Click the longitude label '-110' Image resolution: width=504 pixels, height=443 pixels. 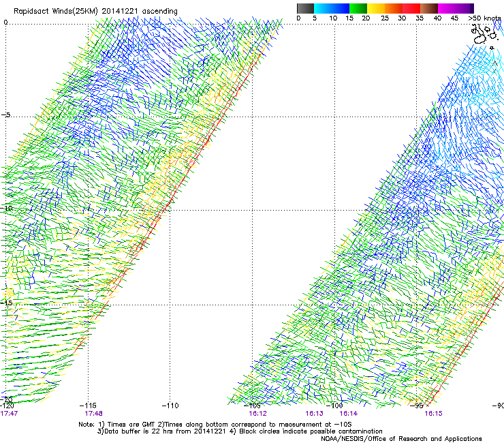170,406
